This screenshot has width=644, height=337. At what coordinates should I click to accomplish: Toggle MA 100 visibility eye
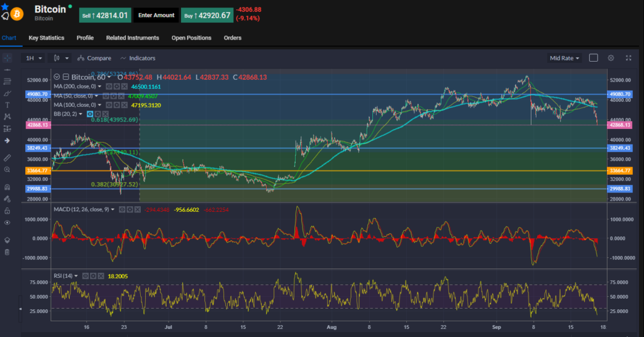pos(109,105)
